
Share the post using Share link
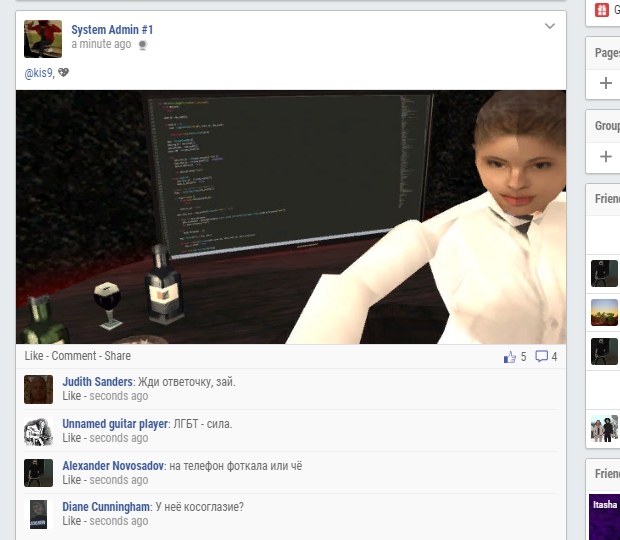tap(117, 356)
